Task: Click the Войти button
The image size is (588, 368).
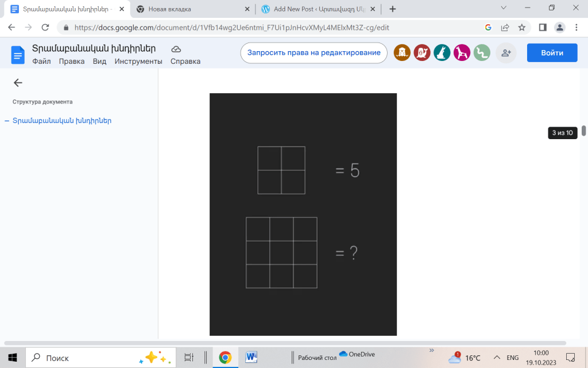Action: (x=552, y=52)
